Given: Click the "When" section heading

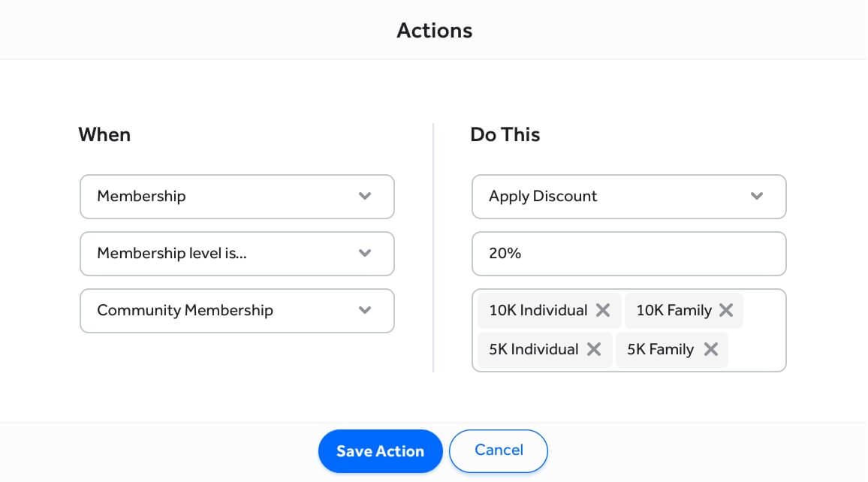Looking at the screenshot, I should (104, 134).
